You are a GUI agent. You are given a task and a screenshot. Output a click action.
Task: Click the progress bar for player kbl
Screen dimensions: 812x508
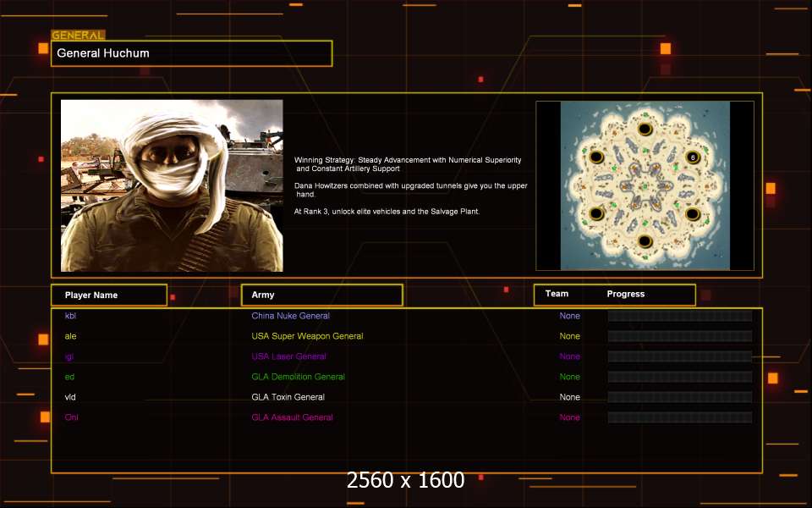click(679, 316)
